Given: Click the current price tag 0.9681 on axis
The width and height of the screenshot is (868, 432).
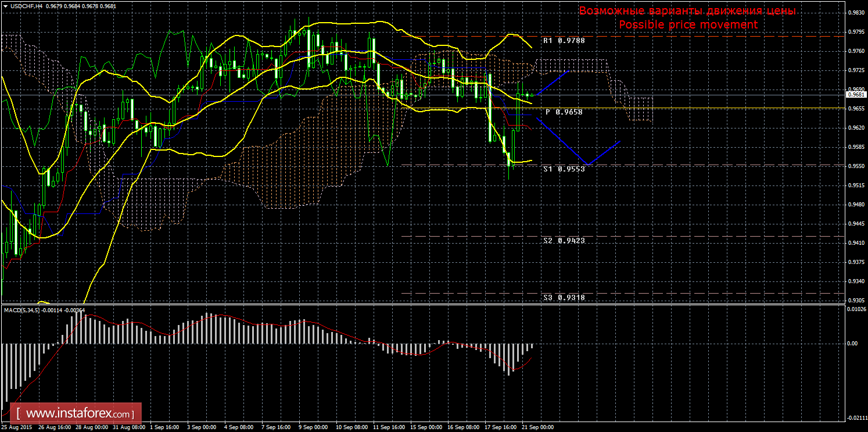Looking at the screenshot, I should click(x=856, y=94).
